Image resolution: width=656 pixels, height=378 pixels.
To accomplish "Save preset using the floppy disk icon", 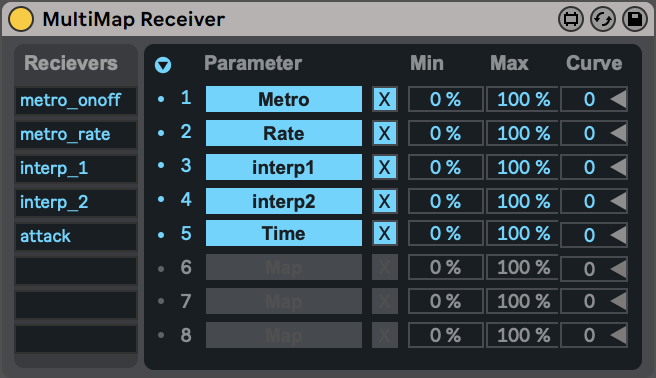I will click(635, 19).
